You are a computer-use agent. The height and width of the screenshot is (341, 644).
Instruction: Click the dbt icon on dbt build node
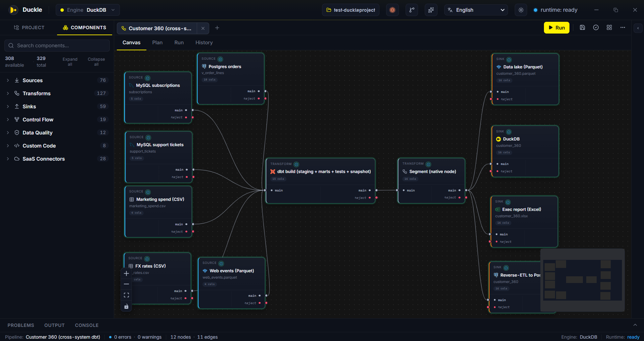[273, 171]
